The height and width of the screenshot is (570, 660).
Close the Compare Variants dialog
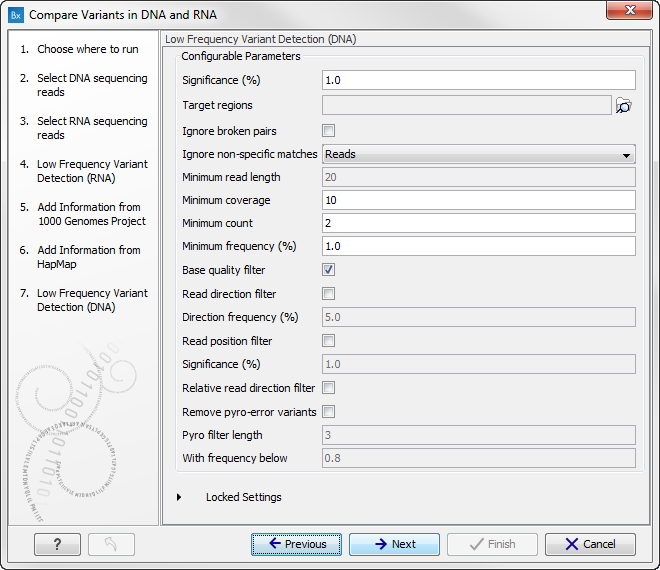tap(629, 10)
